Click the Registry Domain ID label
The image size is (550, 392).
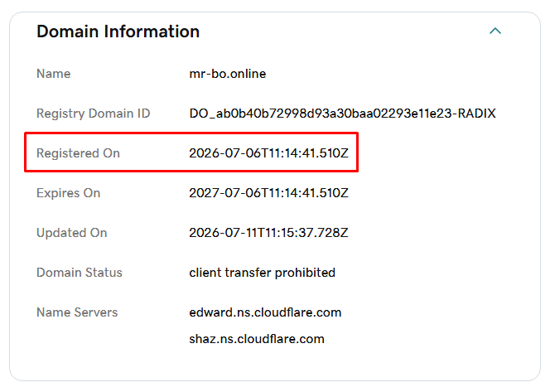tap(94, 114)
